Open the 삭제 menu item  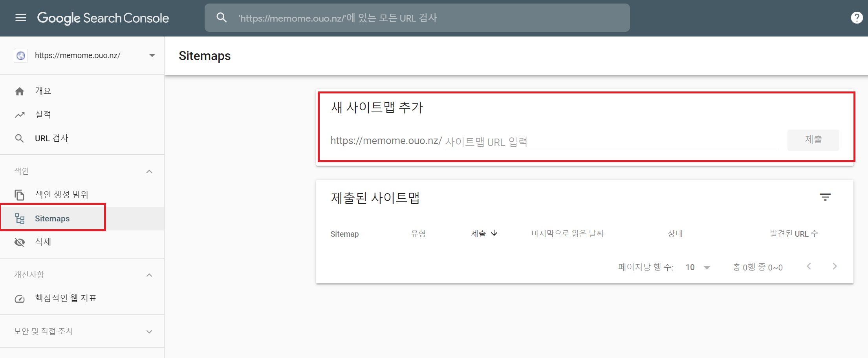(82, 242)
